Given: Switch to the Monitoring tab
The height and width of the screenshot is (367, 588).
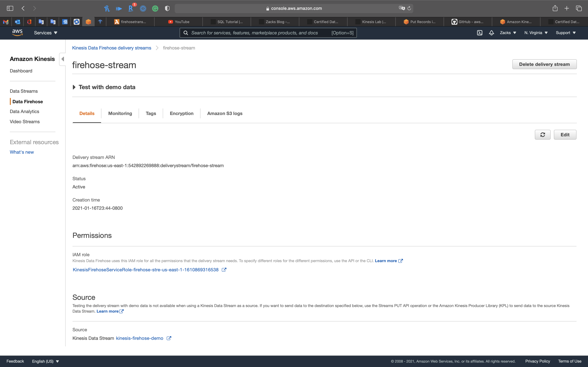Looking at the screenshot, I should point(120,113).
